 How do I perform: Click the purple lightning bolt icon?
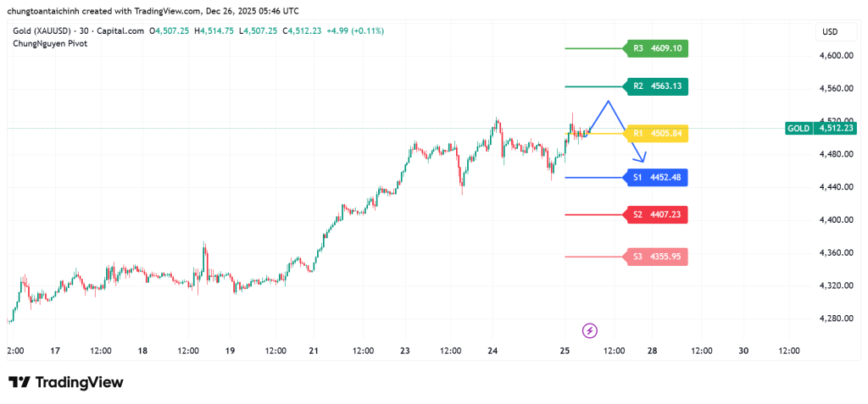(590, 330)
